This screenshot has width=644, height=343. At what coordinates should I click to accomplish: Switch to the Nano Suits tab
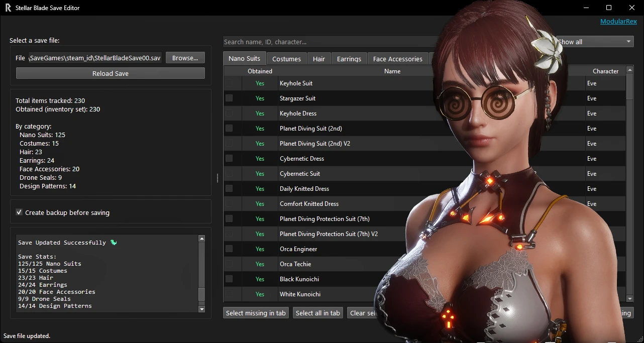coord(244,58)
